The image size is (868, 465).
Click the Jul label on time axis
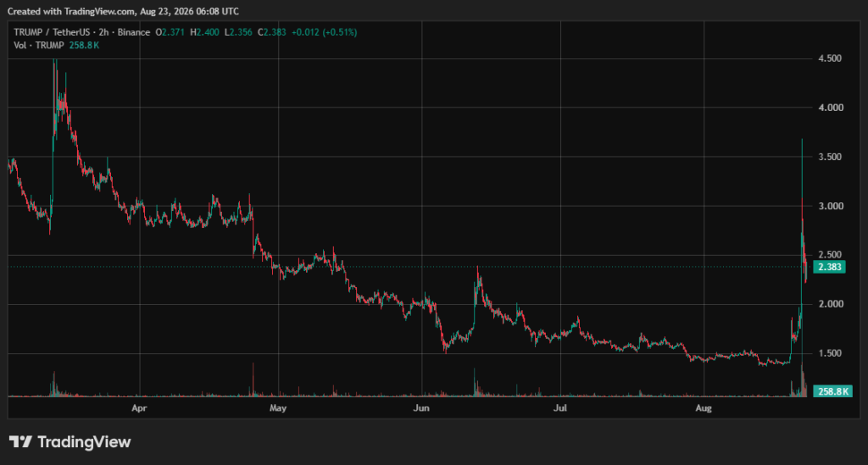pyautogui.click(x=560, y=408)
